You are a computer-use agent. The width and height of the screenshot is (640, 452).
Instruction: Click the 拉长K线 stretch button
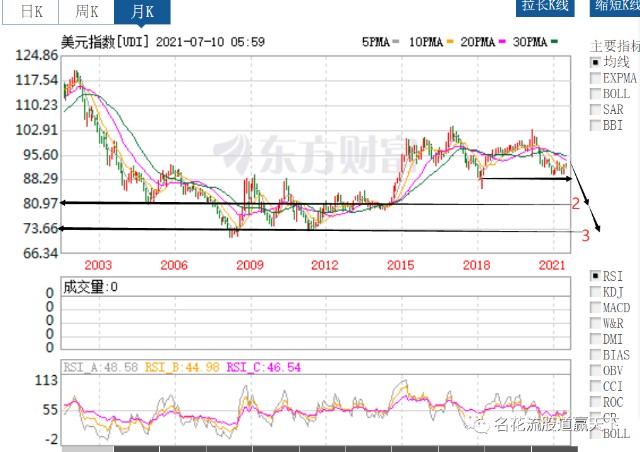coord(544,6)
